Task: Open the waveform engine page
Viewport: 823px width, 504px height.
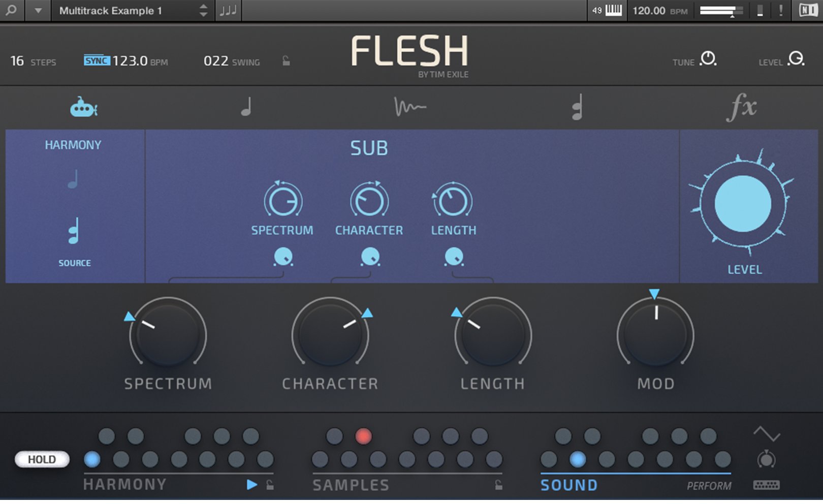Action: 410,107
